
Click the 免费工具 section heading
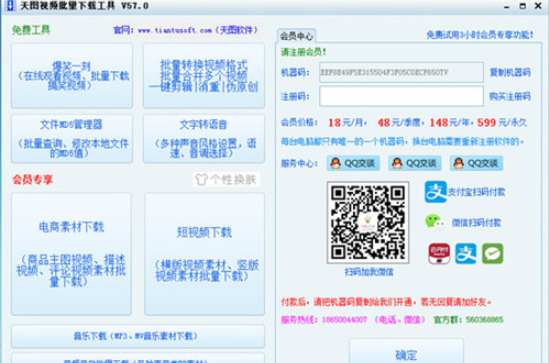coord(31,30)
